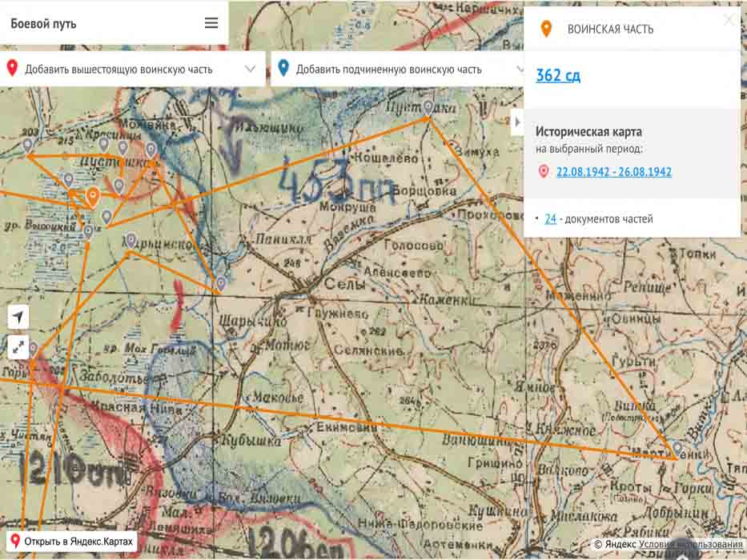The width and height of the screenshot is (747, 560).
Task: Open the 24 unit documents link
Action: pos(550,219)
